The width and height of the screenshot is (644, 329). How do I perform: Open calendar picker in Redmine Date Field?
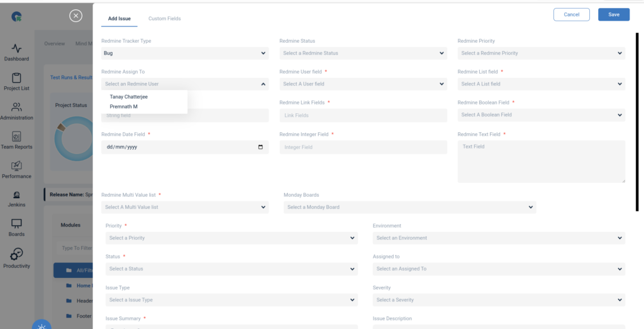(260, 147)
